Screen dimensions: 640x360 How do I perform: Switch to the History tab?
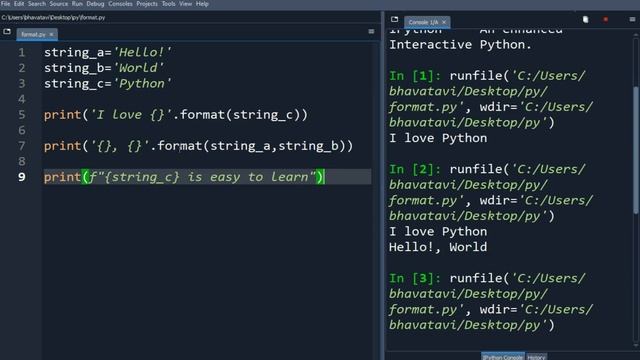click(536, 357)
